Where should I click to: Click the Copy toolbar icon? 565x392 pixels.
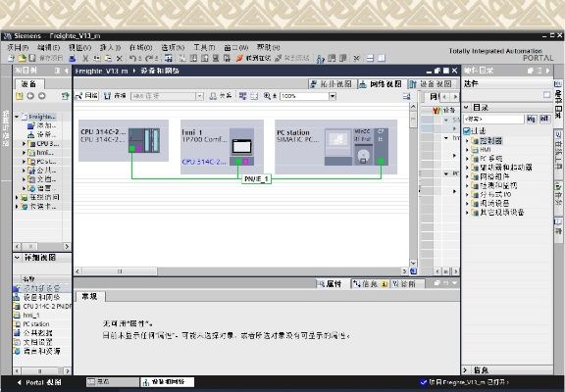(97, 58)
